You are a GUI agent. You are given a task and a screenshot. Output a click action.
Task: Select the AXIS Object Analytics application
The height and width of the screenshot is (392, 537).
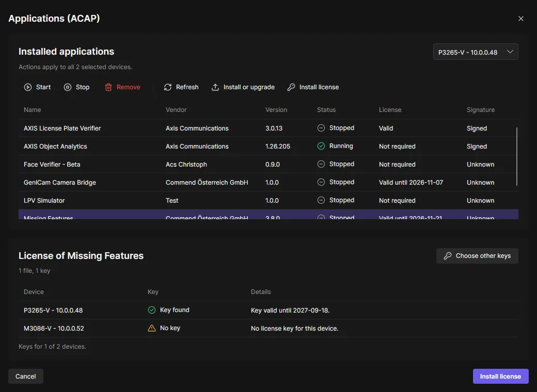point(268,146)
